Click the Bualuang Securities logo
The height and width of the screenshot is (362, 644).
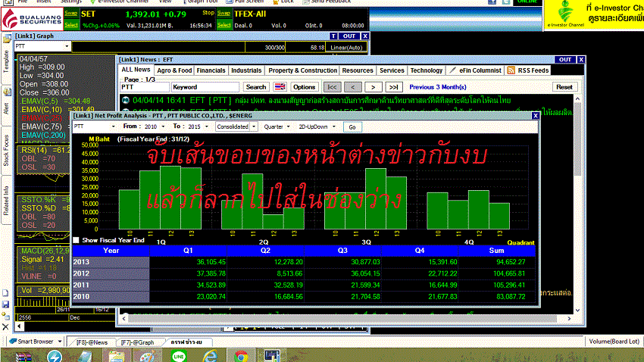(32, 18)
